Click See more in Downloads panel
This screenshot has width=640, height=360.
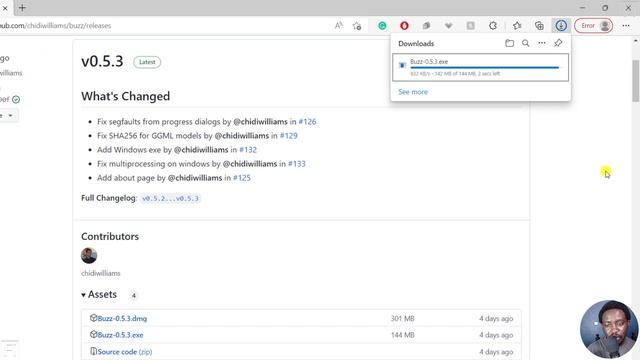pos(413,92)
